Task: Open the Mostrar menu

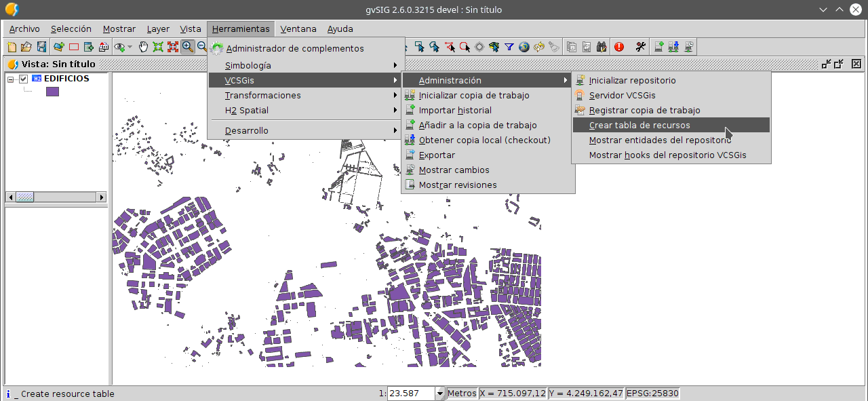Action: pos(119,28)
